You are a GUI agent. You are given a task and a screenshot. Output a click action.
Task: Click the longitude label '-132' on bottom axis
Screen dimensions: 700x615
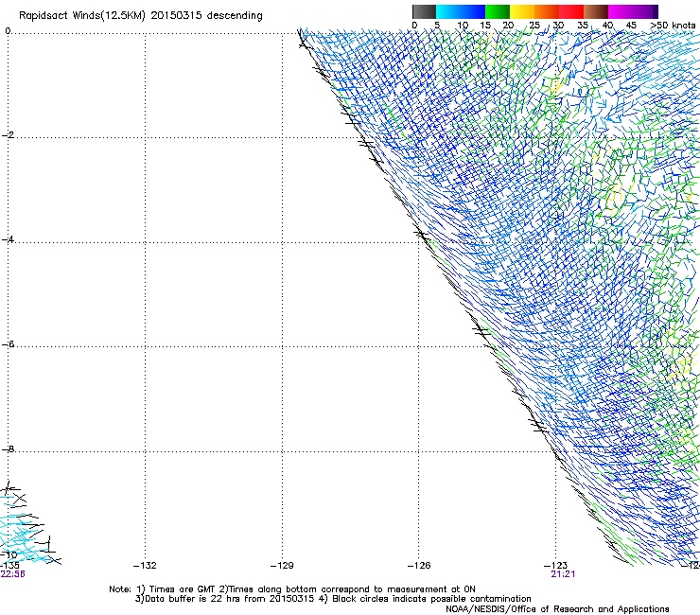pyautogui.click(x=145, y=566)
